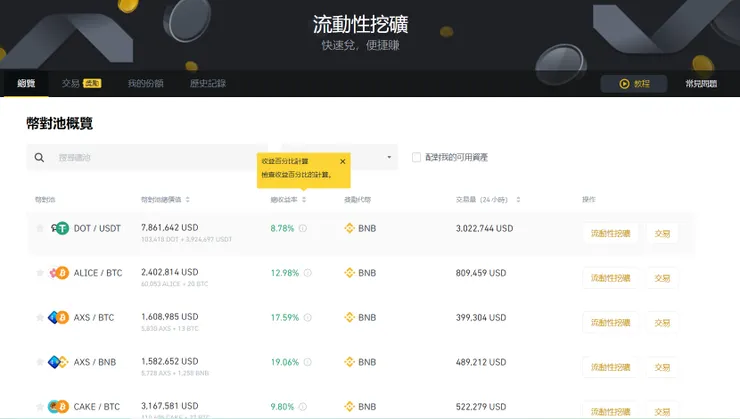Close the yellow yield calculation tooltip
The width and height of the screenshot is (740, 419).
pos(343,161)
